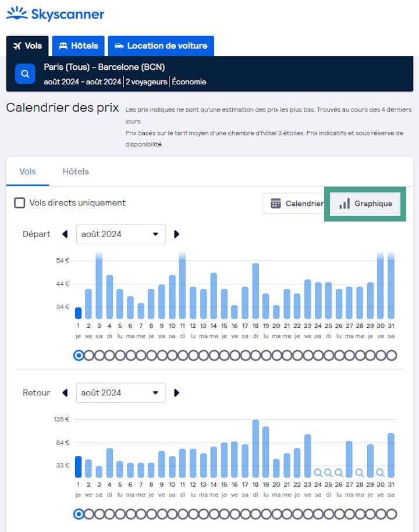Screen dimensions: 419x532
Task: Select the Hôtels price calendar sub-tab
Action: tap(76, 172)
